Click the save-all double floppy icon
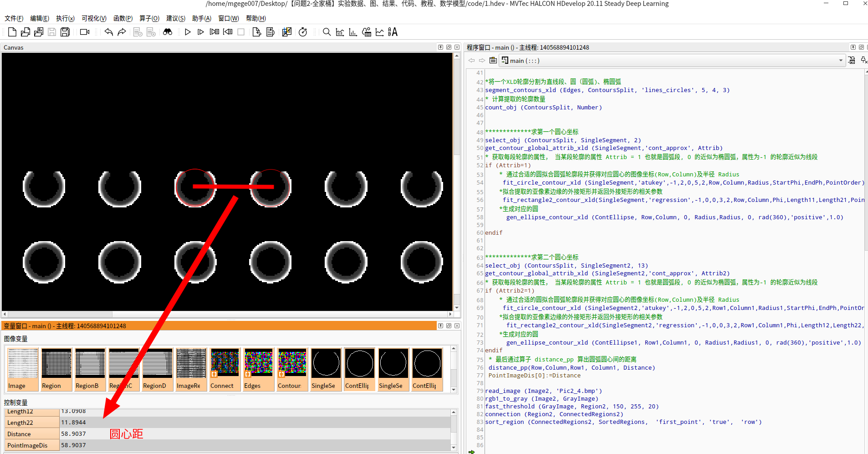Screen dimensions: 868x454 pyautogui.click(x=65, y=32)
